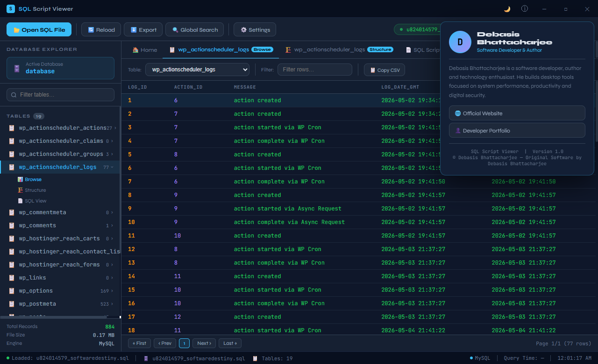Click wp_comments table icon

[12, 225]
